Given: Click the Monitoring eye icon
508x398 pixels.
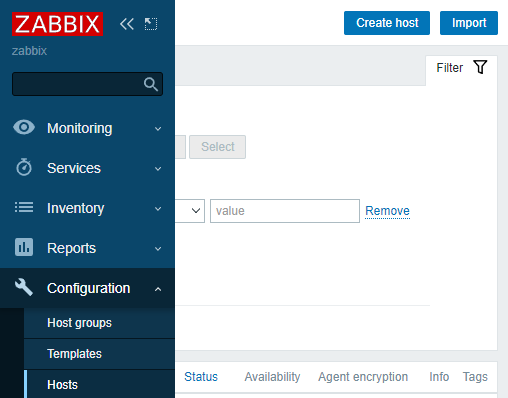Looking at the screenshot, I should click(x=24, y=127).
